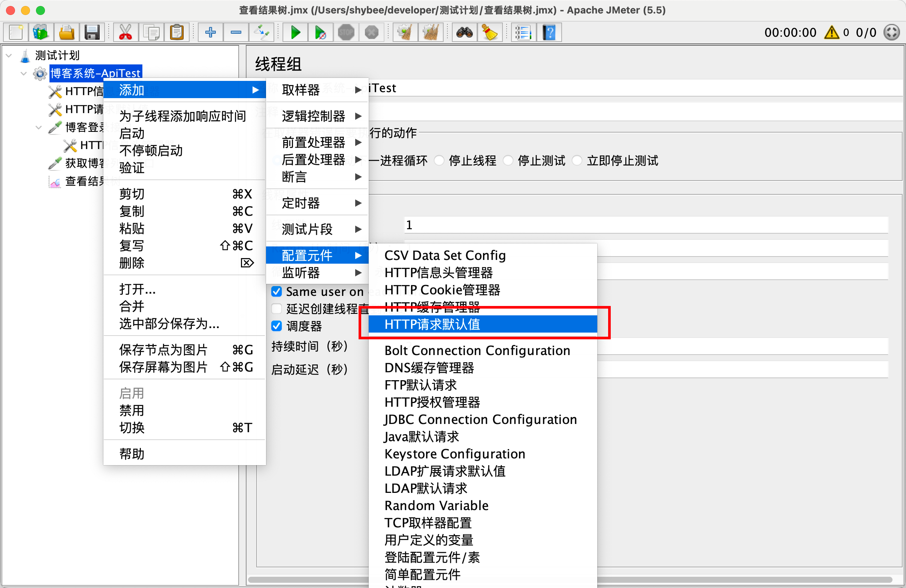Image resolution: width=906 pixels, height=588 pixels.
Task: Click the yellow warning triangle icon
Action: point(831,33)
